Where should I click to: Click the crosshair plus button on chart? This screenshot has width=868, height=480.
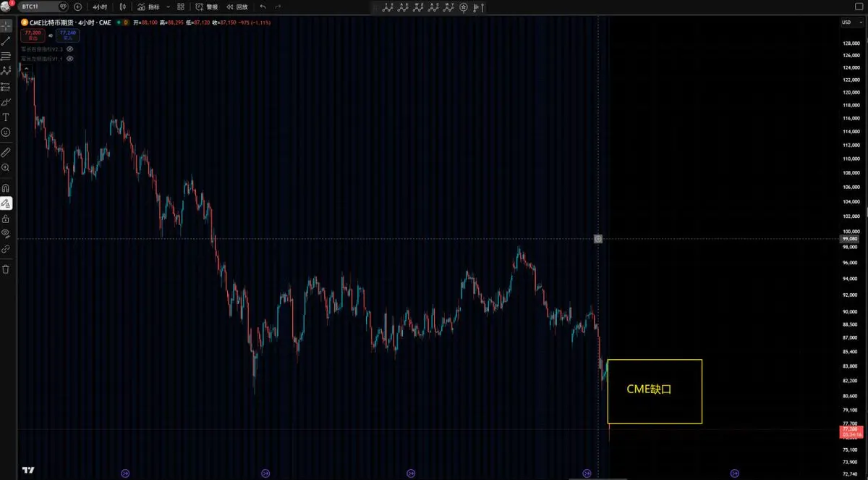click(x=598, y=238)
